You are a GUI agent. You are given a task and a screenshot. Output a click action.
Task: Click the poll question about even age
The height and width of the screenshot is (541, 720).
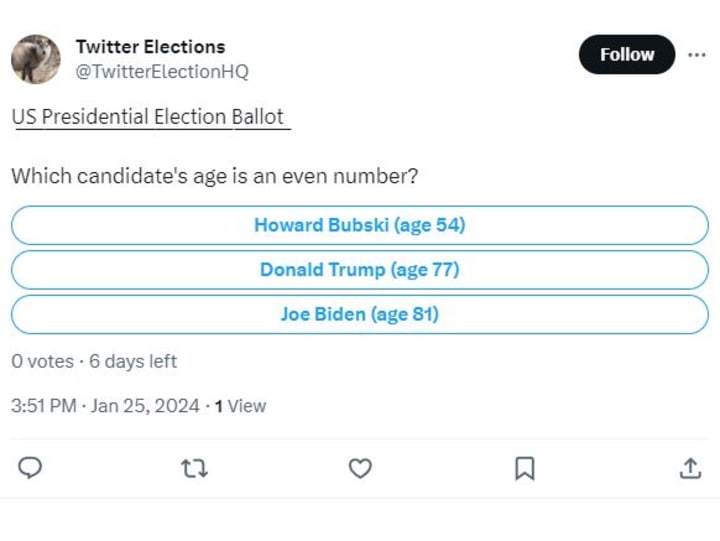(x=214, y=176)
